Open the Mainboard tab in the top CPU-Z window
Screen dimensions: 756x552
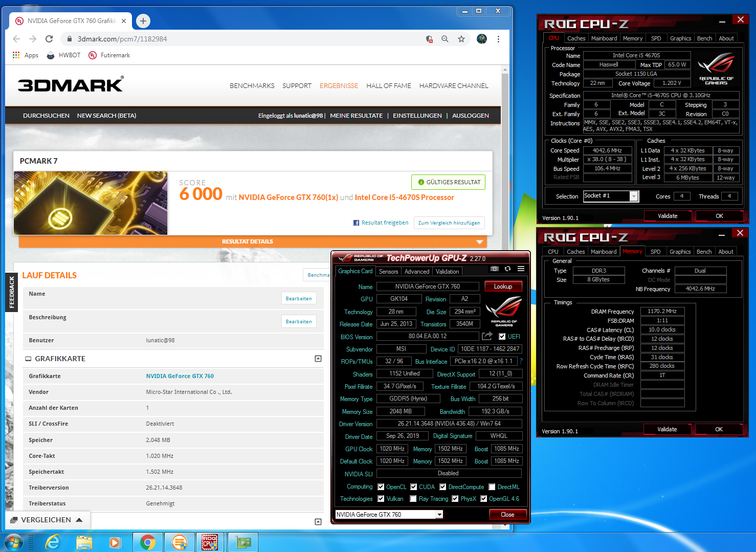pyautogui.click(x=604, y=38)
